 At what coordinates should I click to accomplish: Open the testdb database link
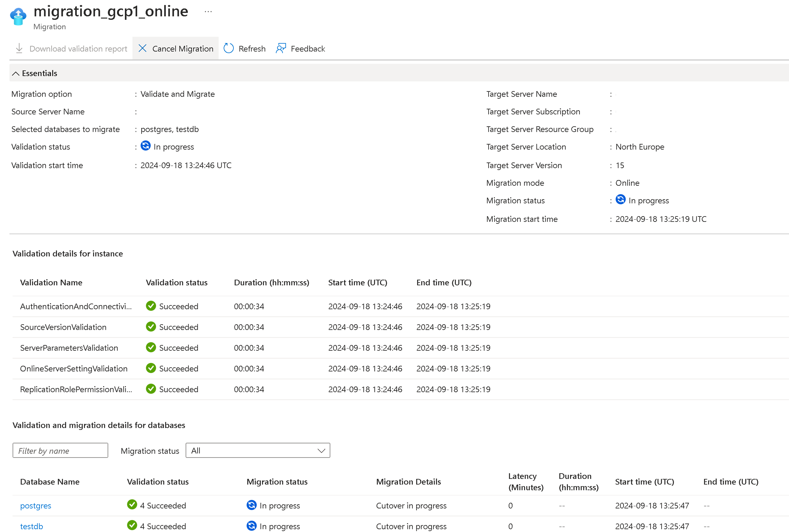[32, 526]
